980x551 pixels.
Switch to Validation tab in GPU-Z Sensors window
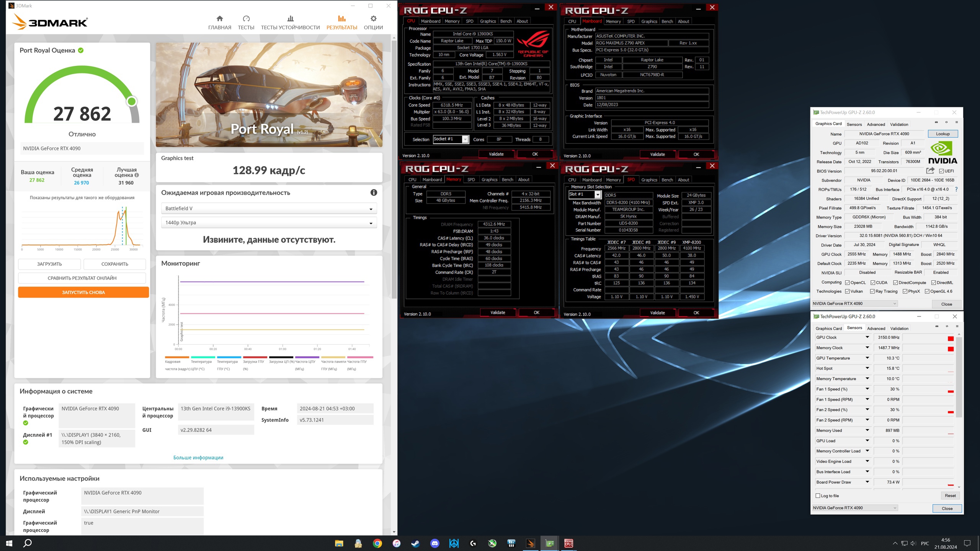[x=899, y=328]
